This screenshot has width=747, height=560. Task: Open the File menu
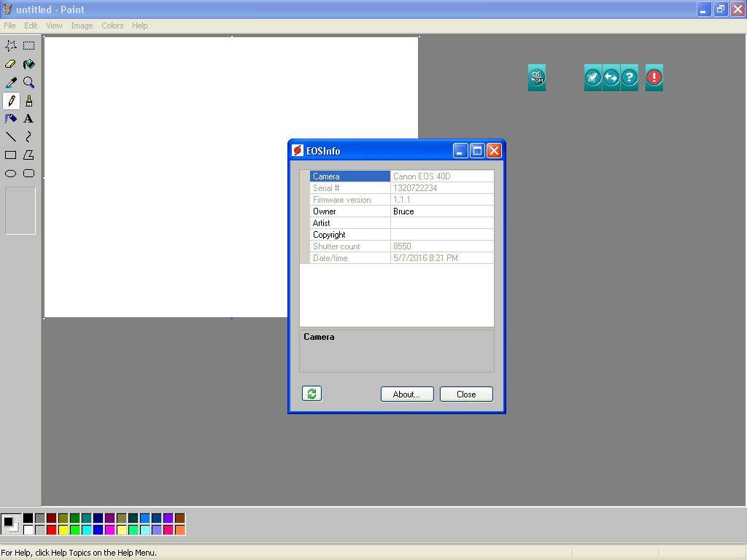9,26
